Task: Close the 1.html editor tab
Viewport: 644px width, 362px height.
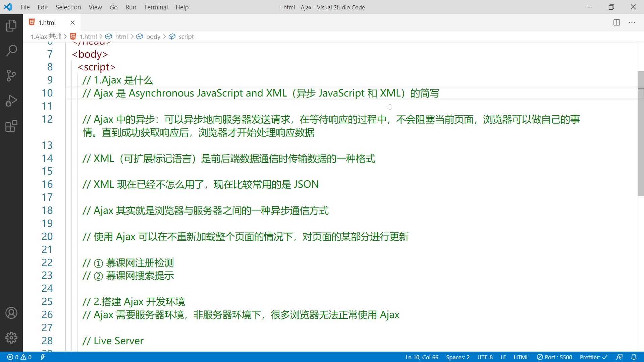Action: (x=72, y=22)
